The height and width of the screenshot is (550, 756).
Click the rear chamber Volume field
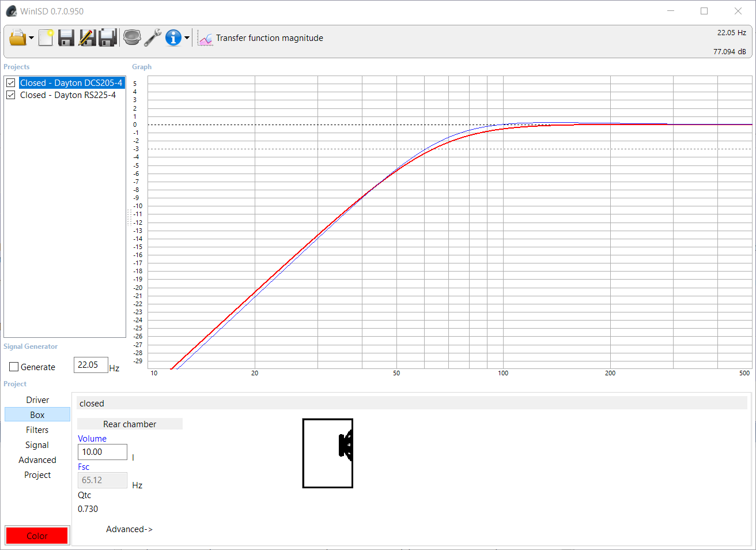[103, 452]
